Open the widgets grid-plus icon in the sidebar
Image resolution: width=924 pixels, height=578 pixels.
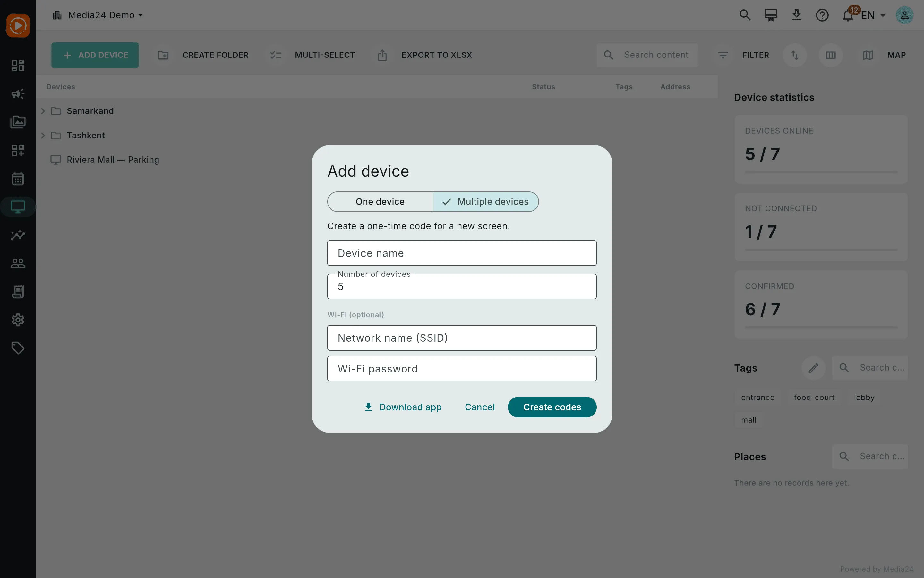pyautogui.click(x=18, y=150)
